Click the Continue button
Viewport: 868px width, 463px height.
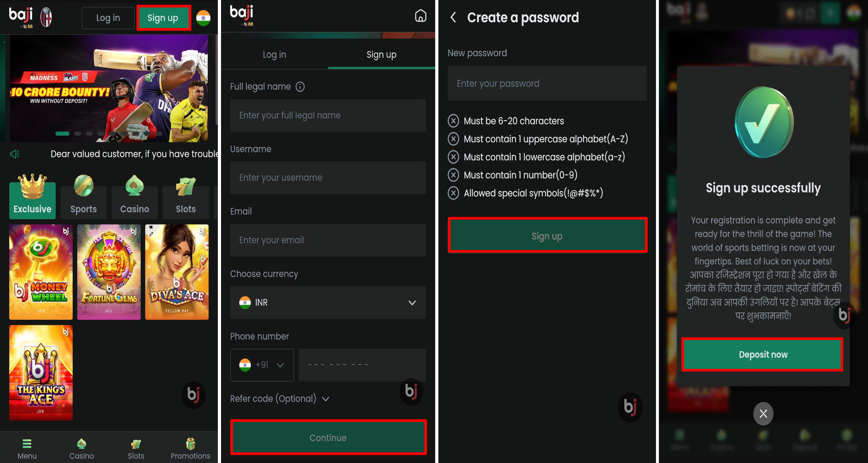point(328,437)
